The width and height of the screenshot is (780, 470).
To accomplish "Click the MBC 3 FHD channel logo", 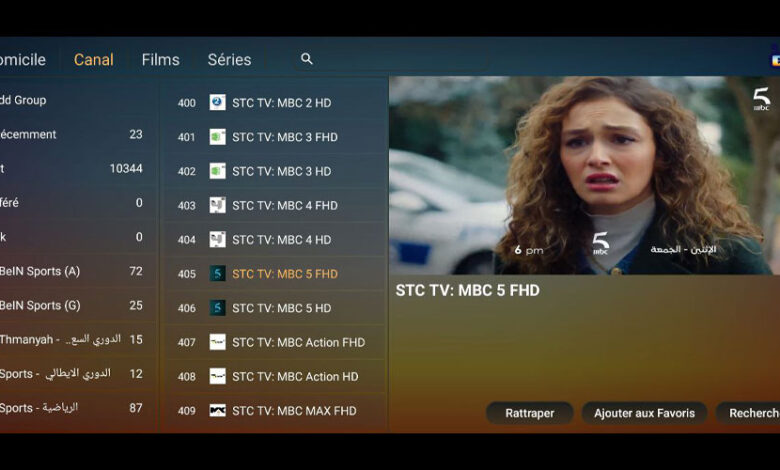I will 217,137.
